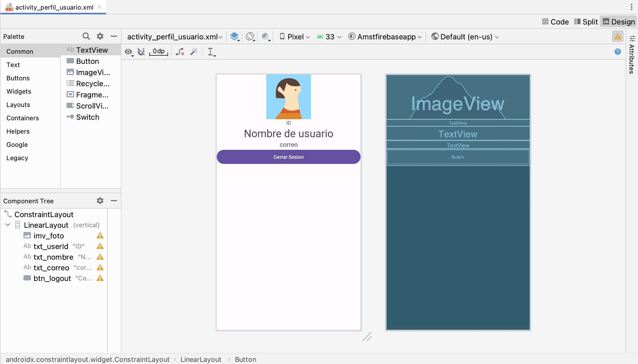Viewport: 638px width, 364px height.
Task: Pick ScrollView from the palette
Action: 91,106
